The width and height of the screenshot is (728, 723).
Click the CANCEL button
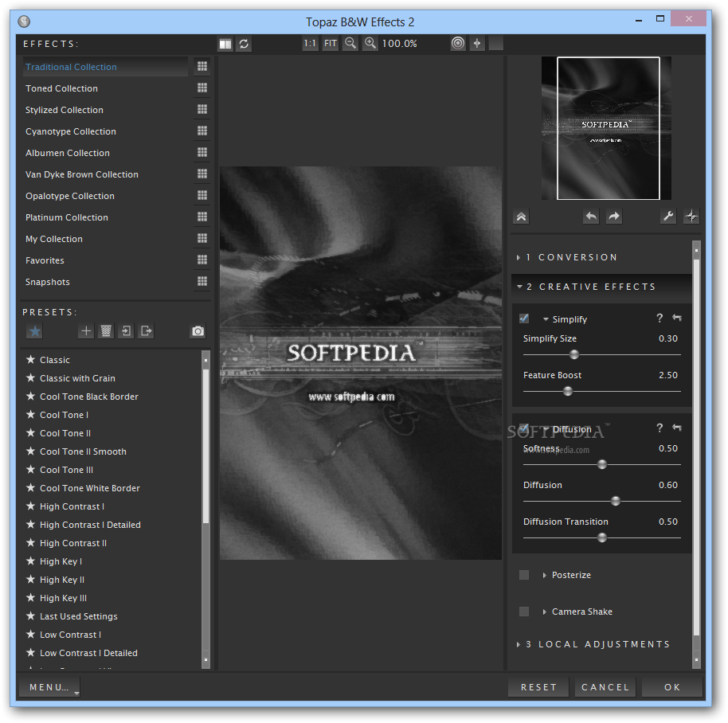605,687
